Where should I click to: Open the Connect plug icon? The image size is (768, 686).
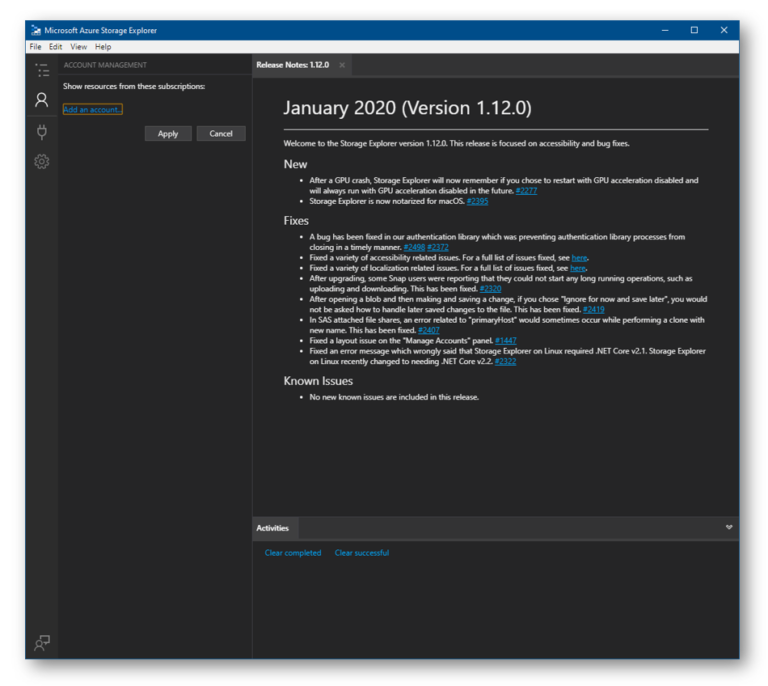coord(42,132)
